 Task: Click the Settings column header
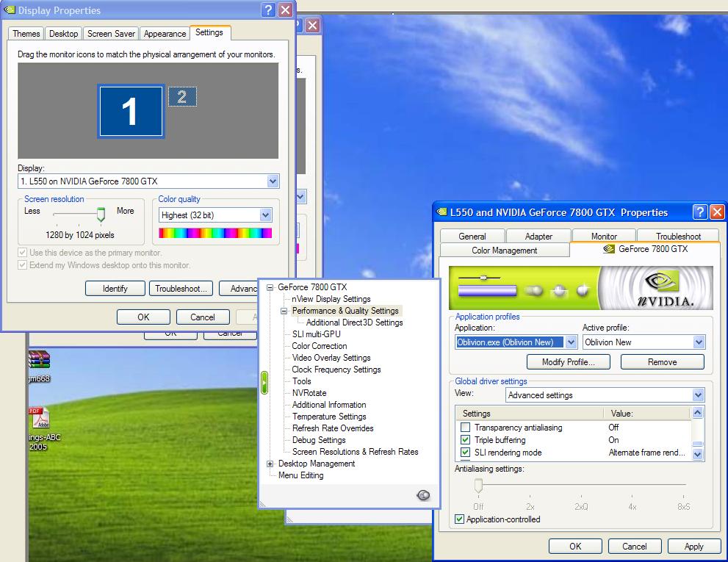530,414
